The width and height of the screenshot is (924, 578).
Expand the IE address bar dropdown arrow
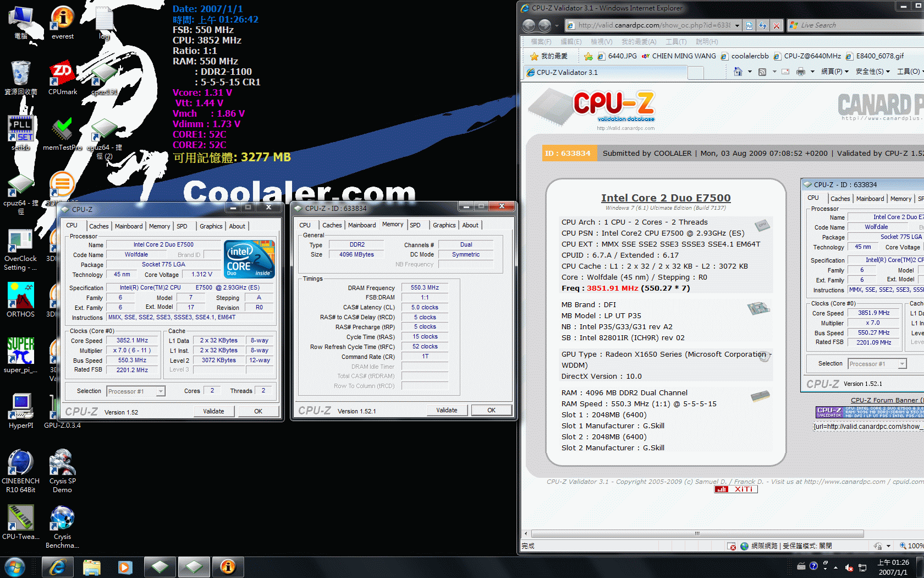click(737, 25)
